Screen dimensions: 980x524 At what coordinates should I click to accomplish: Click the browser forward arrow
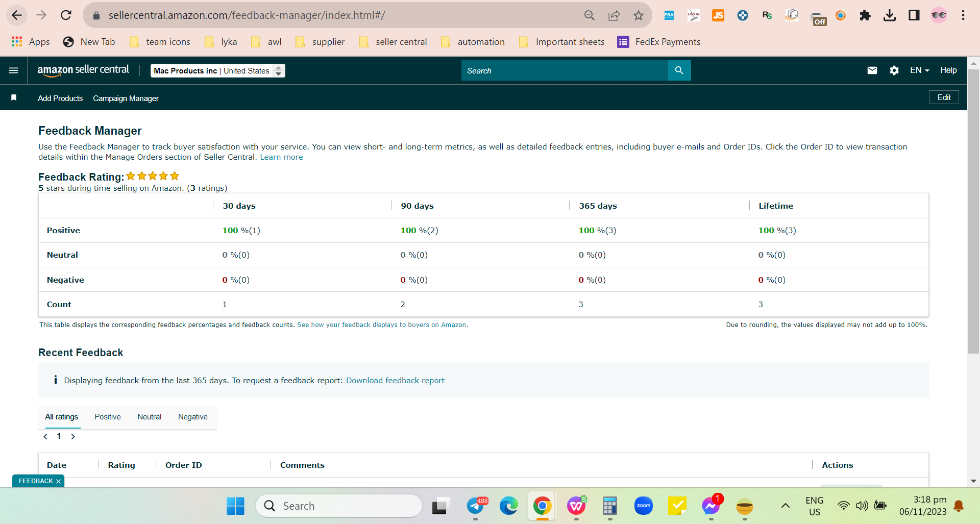click(x=41, y=15)
